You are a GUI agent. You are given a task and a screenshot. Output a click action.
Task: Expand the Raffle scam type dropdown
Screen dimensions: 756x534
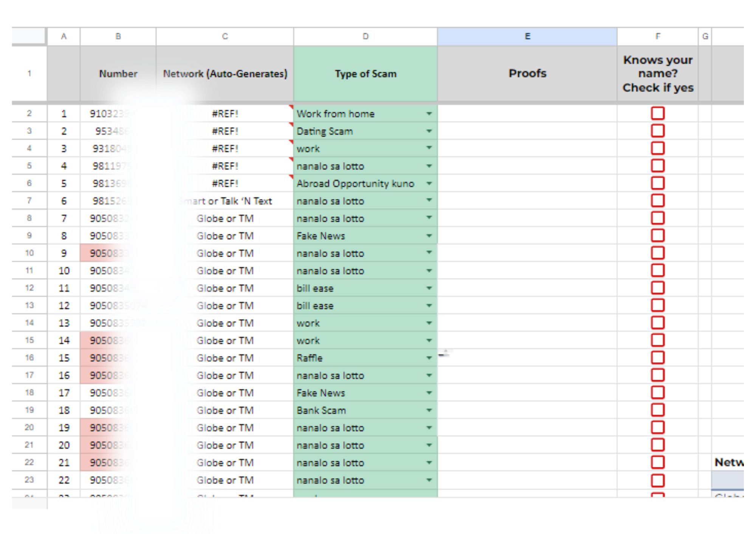click(429, 358)
